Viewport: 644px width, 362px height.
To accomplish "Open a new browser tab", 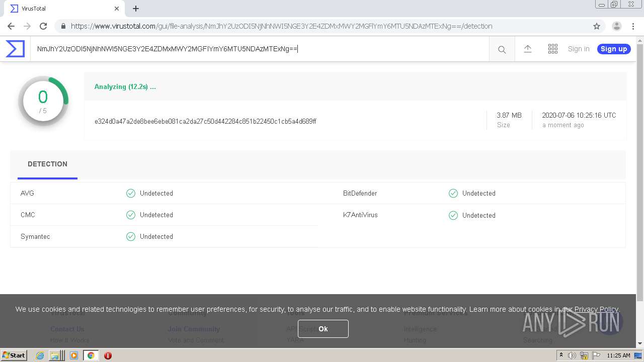I will click(136, 9).
